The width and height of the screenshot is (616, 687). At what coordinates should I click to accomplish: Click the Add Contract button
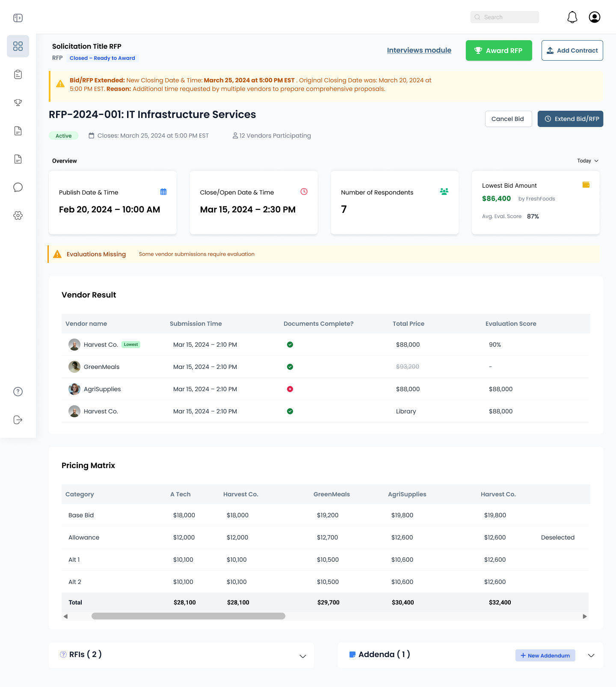pyautogui.click(x=572, y=50)
